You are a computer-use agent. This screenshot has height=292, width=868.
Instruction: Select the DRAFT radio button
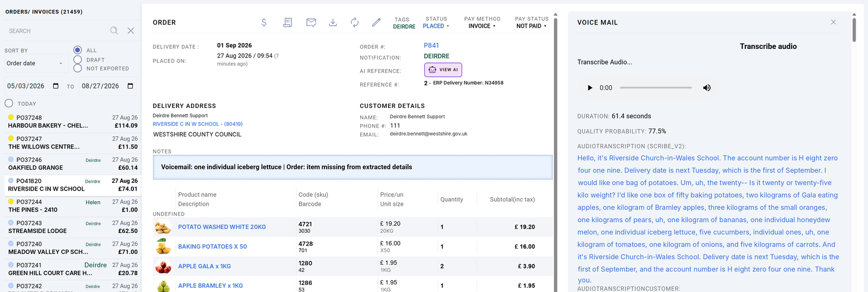click(x=78, y=60)
